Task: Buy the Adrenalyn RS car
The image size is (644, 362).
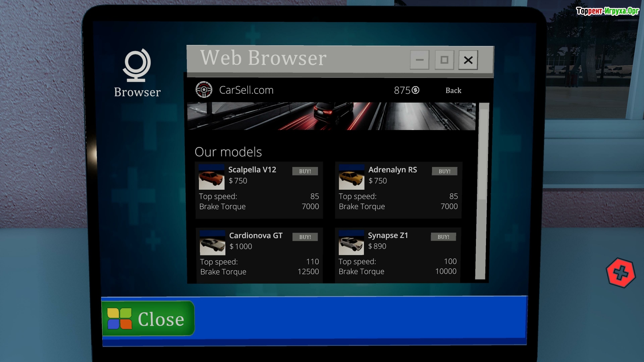Action: click(444, 171)
